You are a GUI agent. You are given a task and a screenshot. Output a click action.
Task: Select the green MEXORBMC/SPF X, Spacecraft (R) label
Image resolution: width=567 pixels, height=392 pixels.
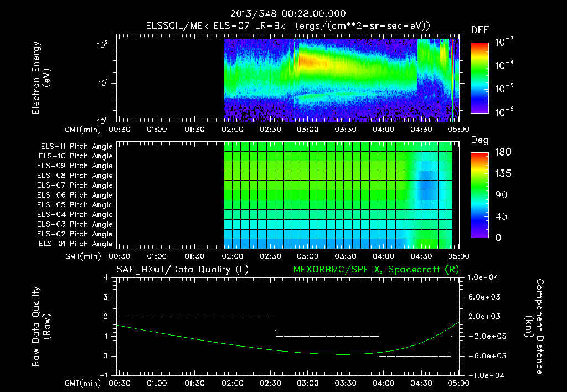376,270
